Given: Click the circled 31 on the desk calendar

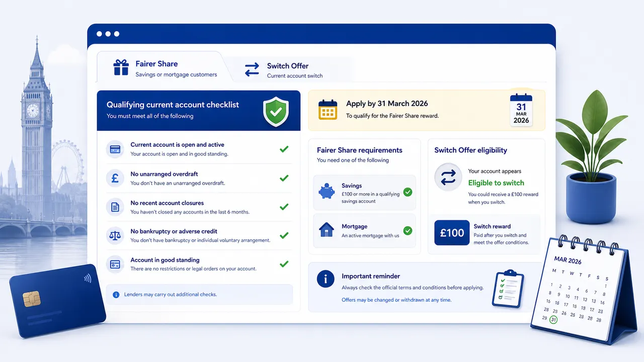Looking at the screenshot, I should point(553,320).
